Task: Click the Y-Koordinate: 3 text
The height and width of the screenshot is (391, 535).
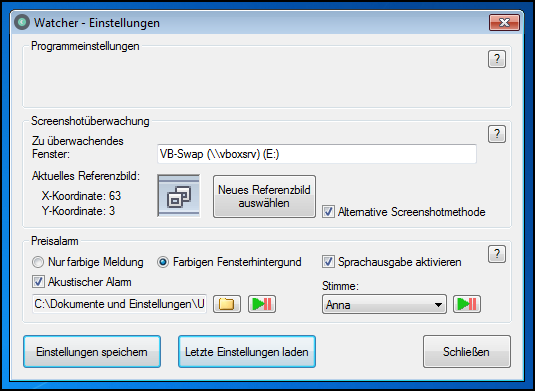Action: (x=78, y=211)
